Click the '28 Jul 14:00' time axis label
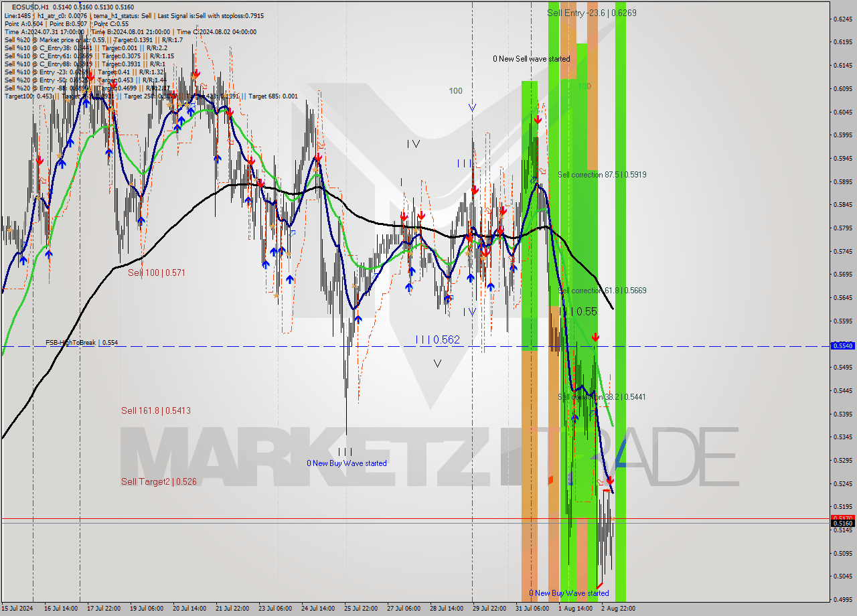Screen dimensions: 857x616 click(x=447, y=609)
